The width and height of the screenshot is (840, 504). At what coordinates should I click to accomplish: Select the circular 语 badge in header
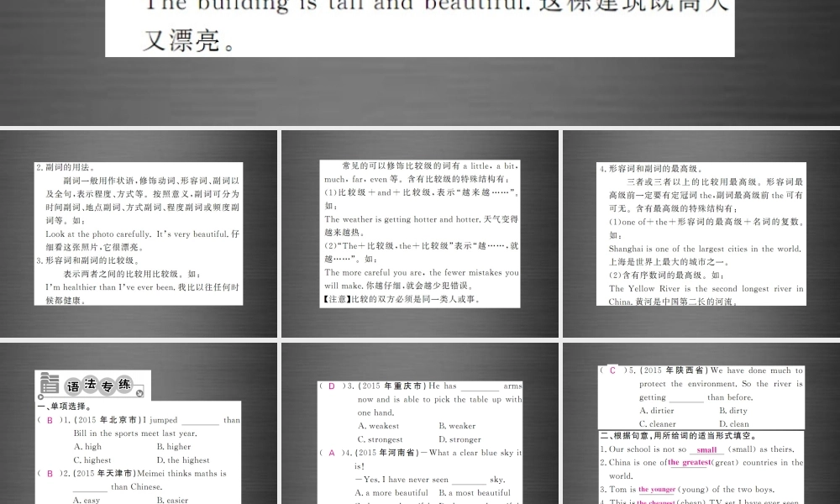pyautogui.click(x=72, y=384)
